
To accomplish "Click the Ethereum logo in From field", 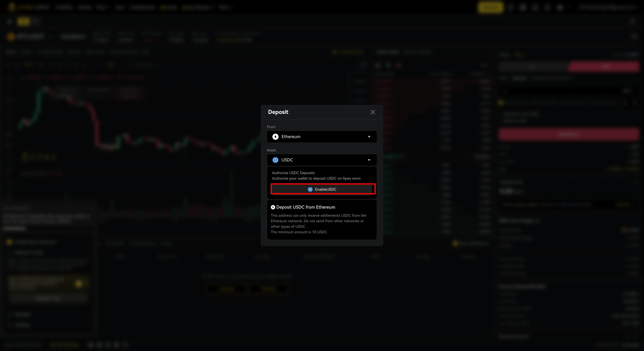I will pyautogui.click(x=275, y=137).
